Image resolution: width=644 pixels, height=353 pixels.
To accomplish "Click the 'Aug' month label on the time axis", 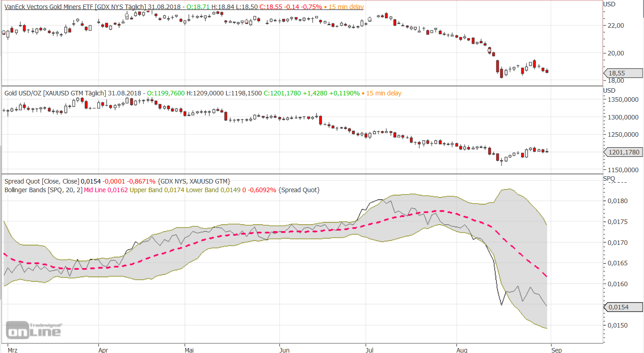I will (x=462, y=350).
